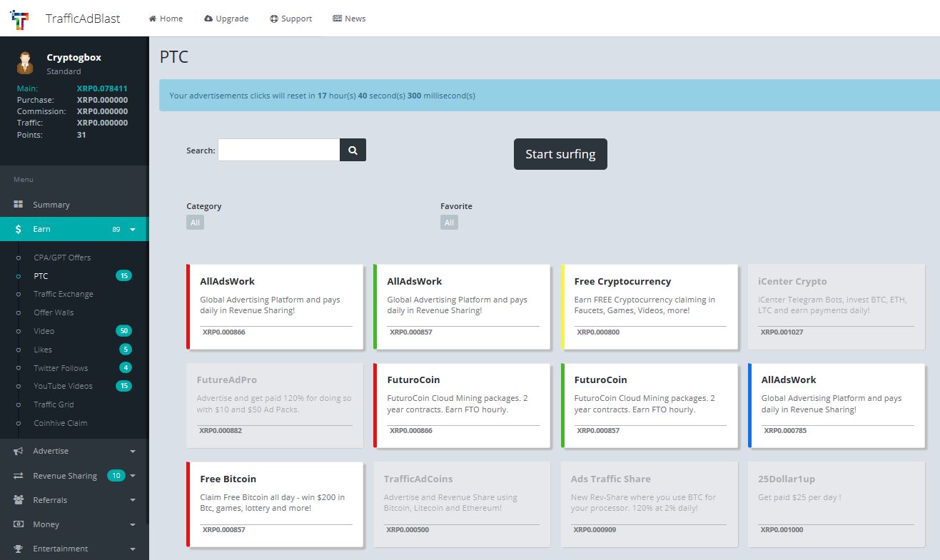940x560 pixels.
Task: Open the yellow Free Cryptocurrency ad card
Action: click(650, 307)
